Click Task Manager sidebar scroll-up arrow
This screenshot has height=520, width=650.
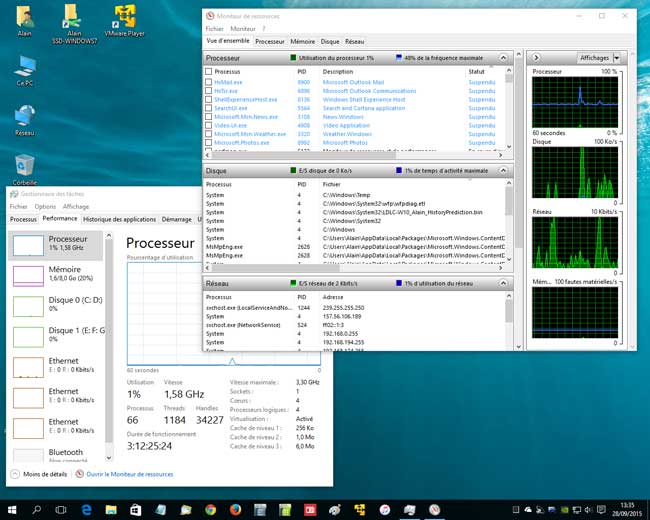(x=109, y=235)
